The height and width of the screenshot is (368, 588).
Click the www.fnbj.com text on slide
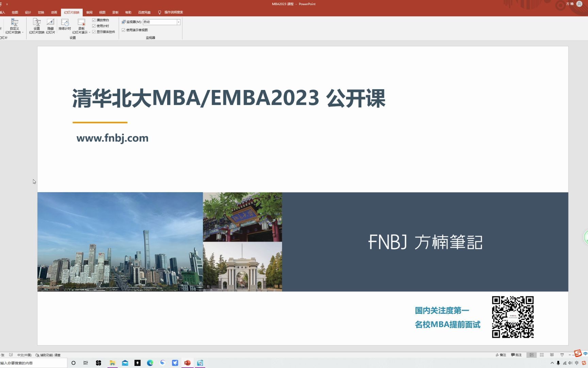112,138
